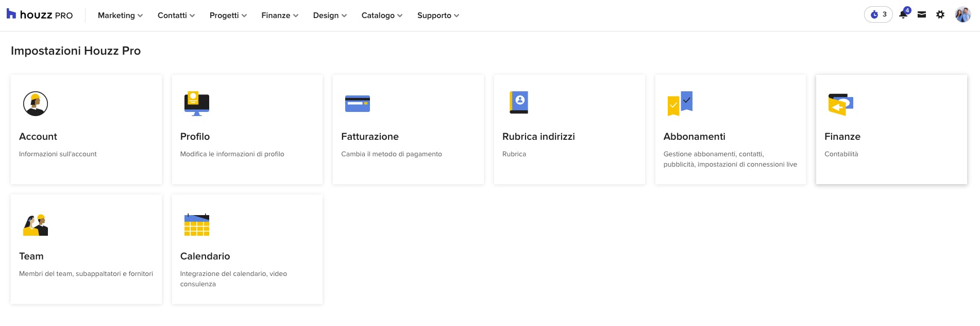980x326 pixels.
Task: Click the Rubrica indirizzi address book icon
Action: 519,102
